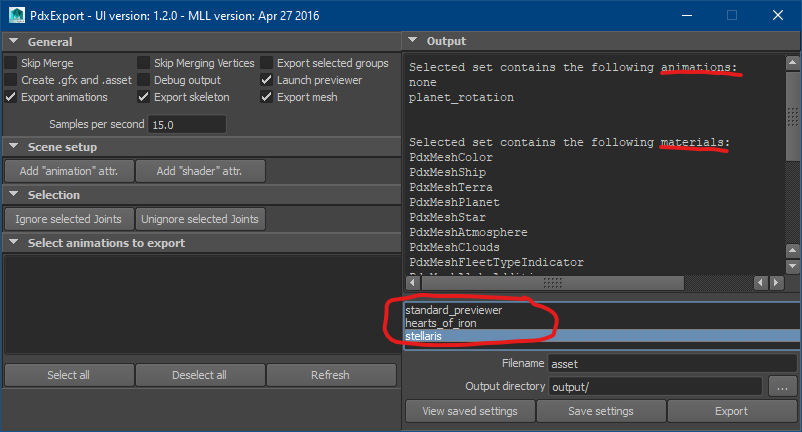Image resolution: width=802 pixels, height=432 pixels.
Task: Toggle the Export animations checkbox
Action: [x=11, y=97]
